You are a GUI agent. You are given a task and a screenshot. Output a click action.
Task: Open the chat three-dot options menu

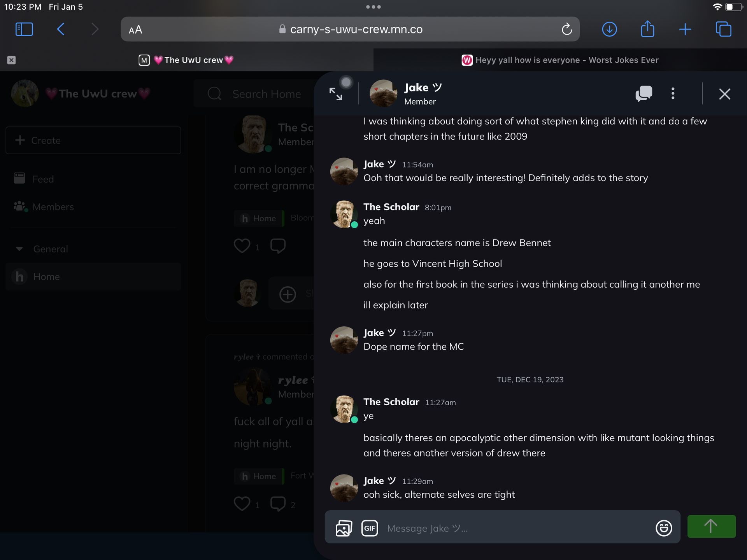pos(673,94)
